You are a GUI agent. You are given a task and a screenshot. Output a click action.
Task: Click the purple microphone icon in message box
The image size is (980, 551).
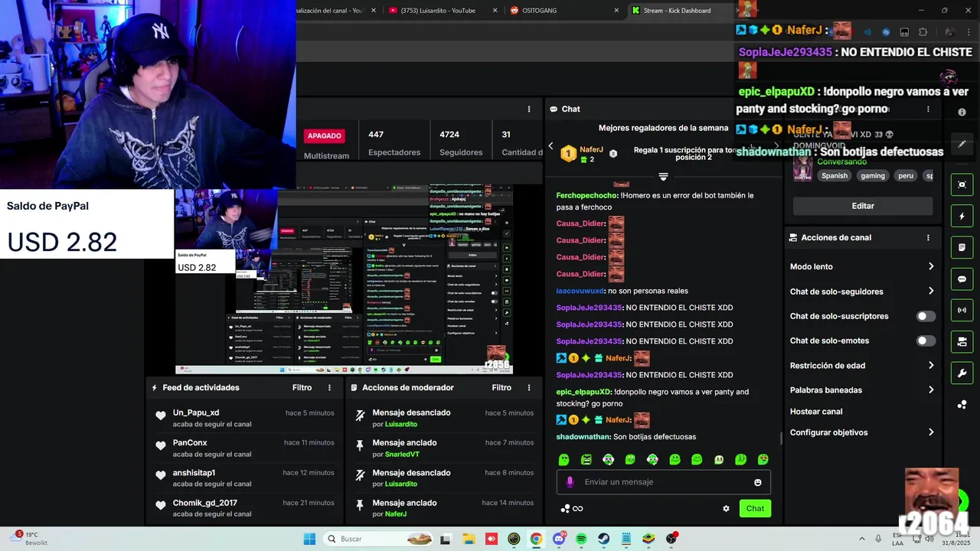pos(570,482)
